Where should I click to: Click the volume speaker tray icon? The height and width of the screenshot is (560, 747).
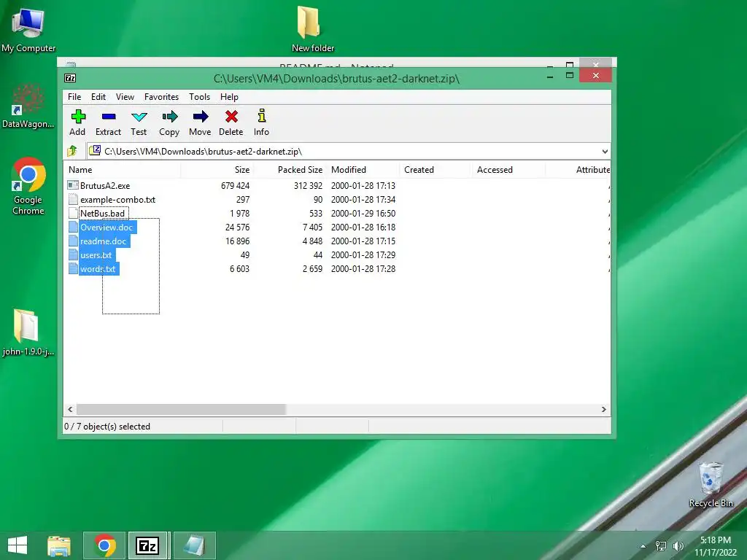click(x=678, y=545)
